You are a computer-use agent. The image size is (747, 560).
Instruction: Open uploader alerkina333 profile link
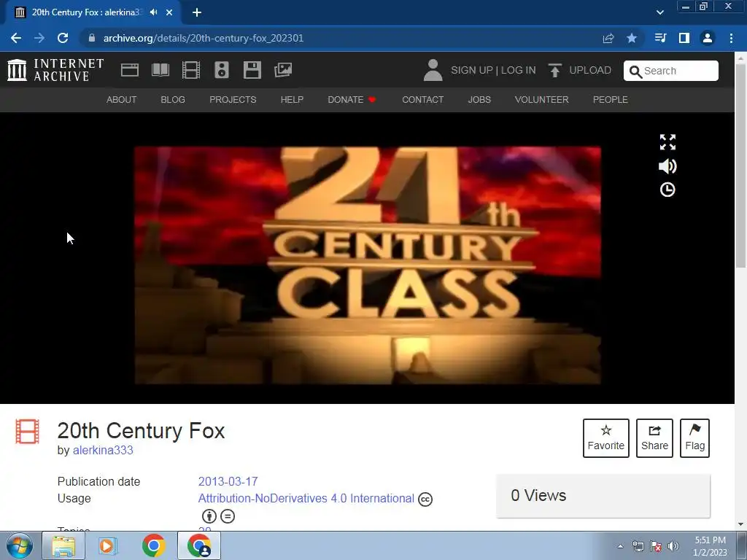[103, 450]
